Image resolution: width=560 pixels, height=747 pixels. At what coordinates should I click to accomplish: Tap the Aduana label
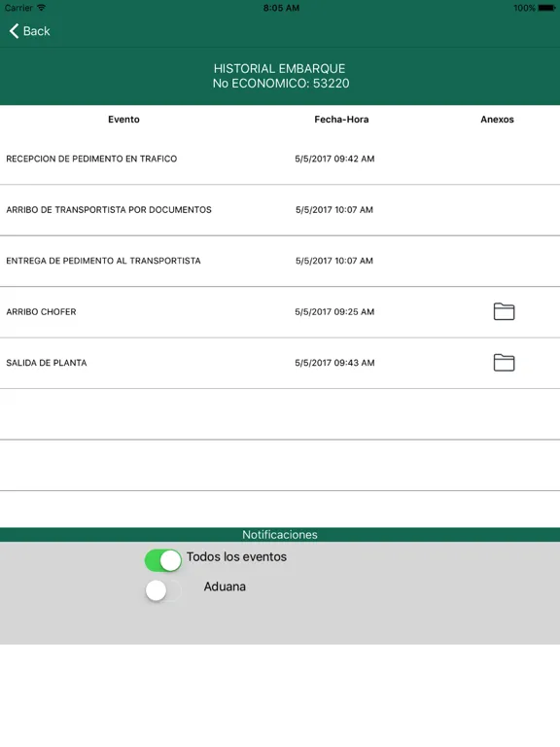click(225, 587)
